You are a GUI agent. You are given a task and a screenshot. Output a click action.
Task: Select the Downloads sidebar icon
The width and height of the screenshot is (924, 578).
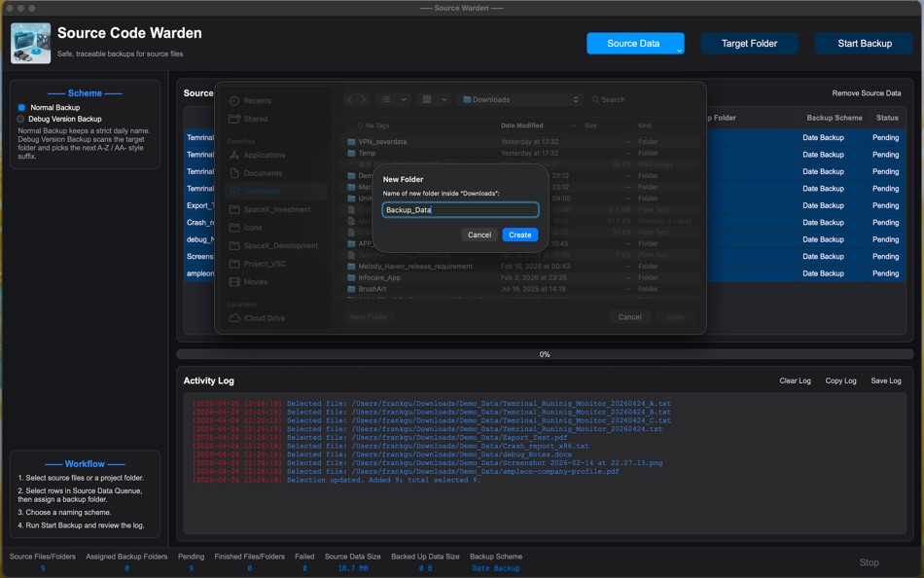(x=234, y=191)
